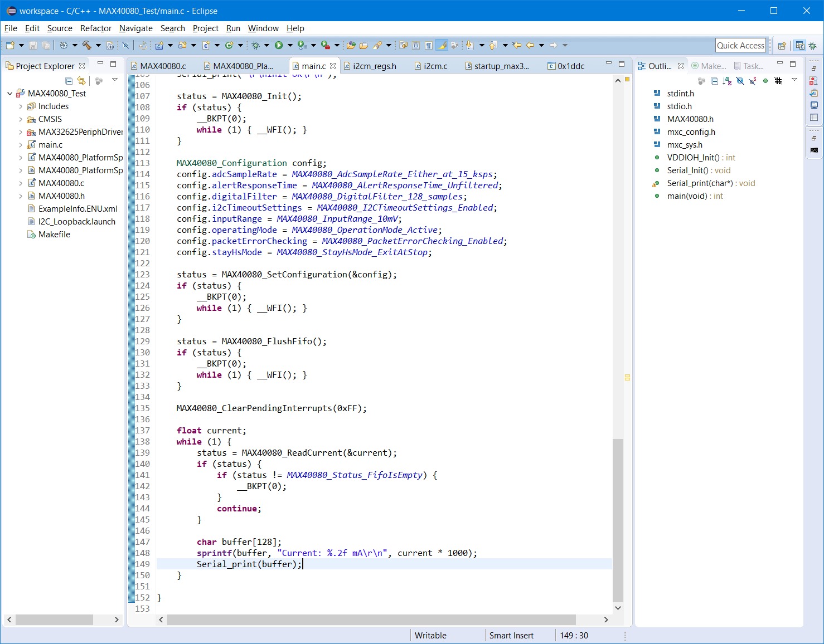824x644 pixels.
Task: Click the New class green C icon
Action: 229,45
